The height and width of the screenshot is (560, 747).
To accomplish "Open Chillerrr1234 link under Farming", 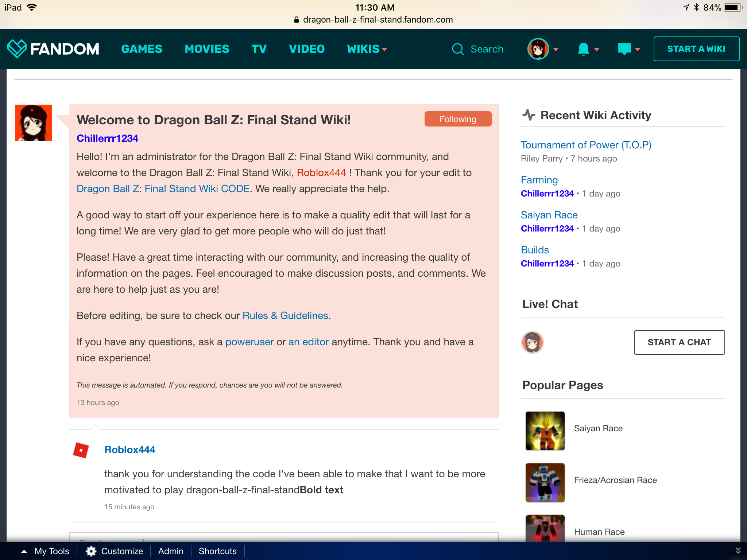I will point(547,194).
